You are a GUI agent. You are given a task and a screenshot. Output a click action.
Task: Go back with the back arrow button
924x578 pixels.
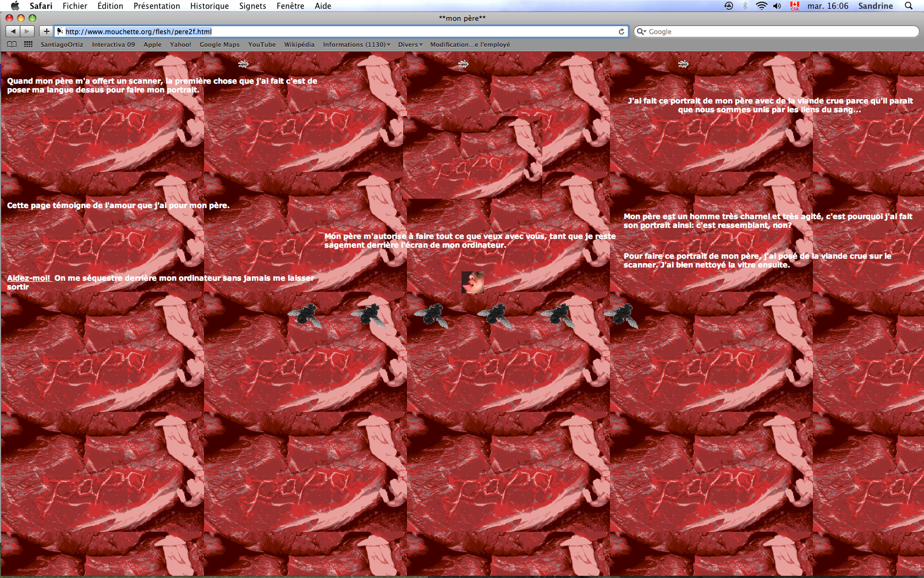coord(13,31)
